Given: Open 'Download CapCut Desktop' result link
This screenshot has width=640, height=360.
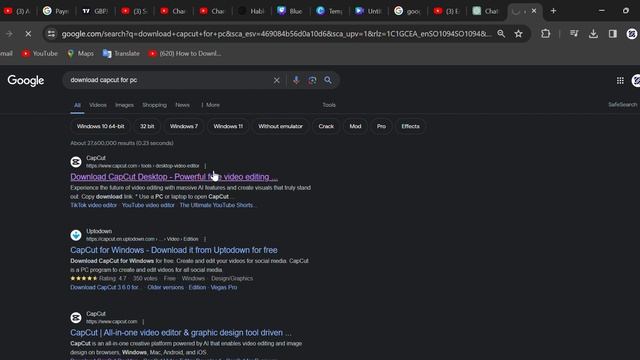Looking at the screenshot, I should pyautogui.click(x=174, y=177).
